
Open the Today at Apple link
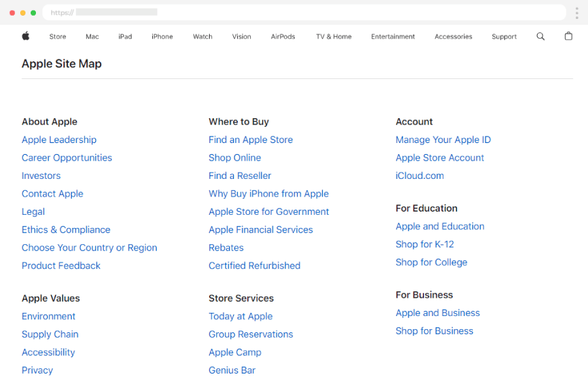point(240,316)
